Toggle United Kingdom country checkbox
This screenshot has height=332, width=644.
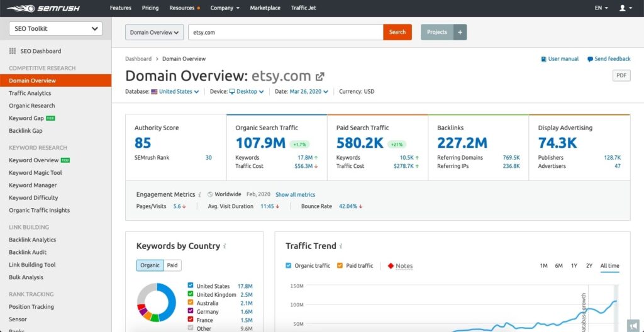point(190,294)
